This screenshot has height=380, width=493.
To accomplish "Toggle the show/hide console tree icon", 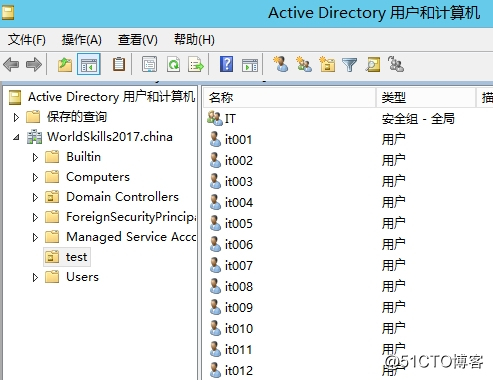I will click(x=89, y=64).
